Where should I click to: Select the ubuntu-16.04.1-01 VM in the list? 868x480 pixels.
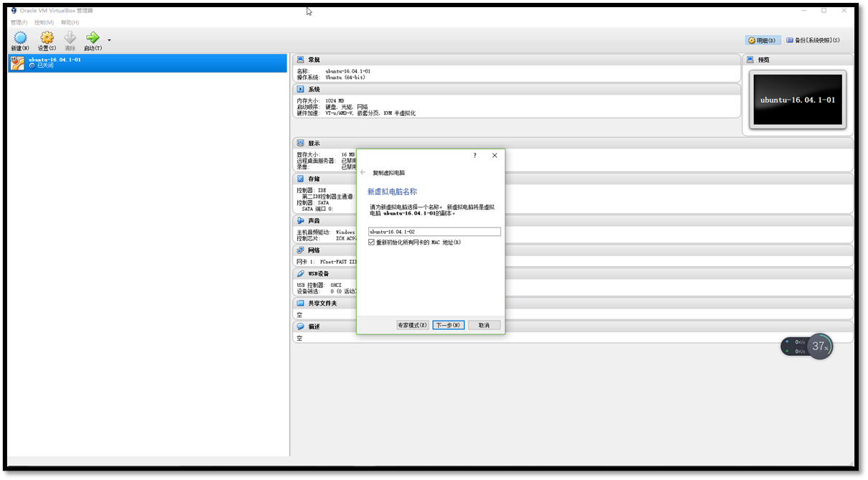click(x=147, y=63)
